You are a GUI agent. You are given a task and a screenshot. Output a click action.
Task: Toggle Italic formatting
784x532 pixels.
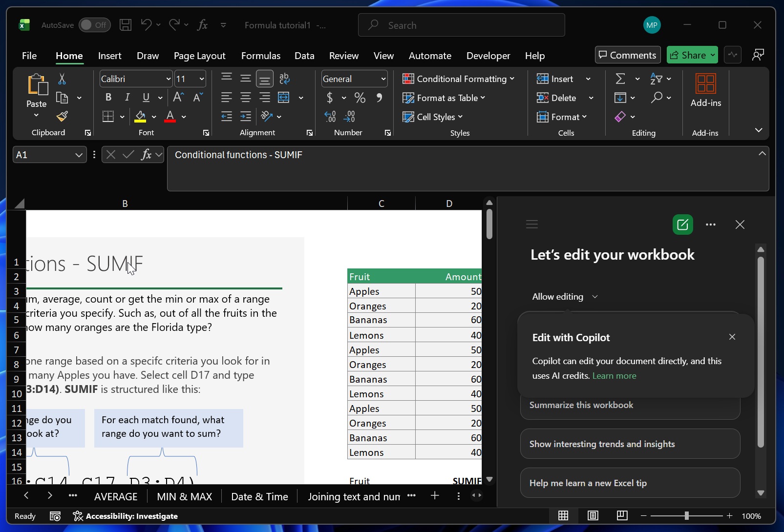[127, 97]
